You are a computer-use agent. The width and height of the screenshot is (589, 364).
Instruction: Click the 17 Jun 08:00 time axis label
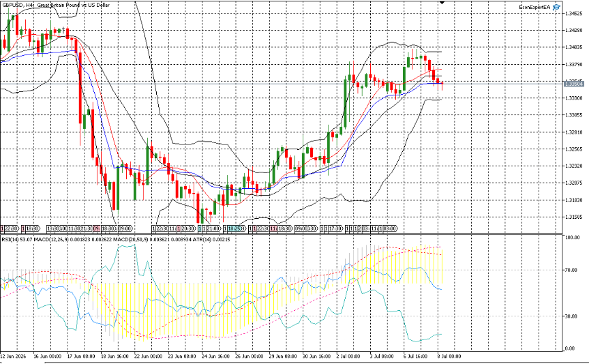80,356
